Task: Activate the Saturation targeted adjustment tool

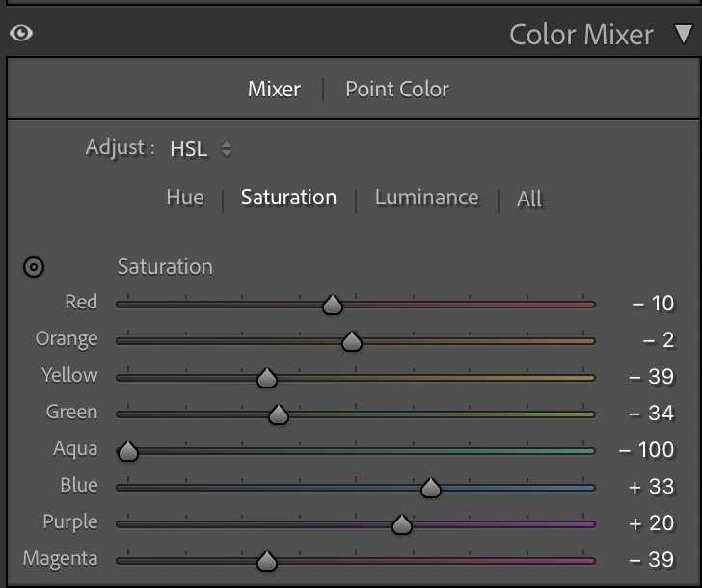Action: (34, 267)
